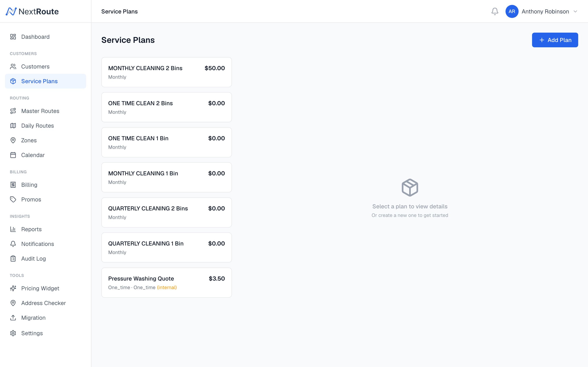Select the Pressure Washing Quote plan card

(x=166, y=283)
